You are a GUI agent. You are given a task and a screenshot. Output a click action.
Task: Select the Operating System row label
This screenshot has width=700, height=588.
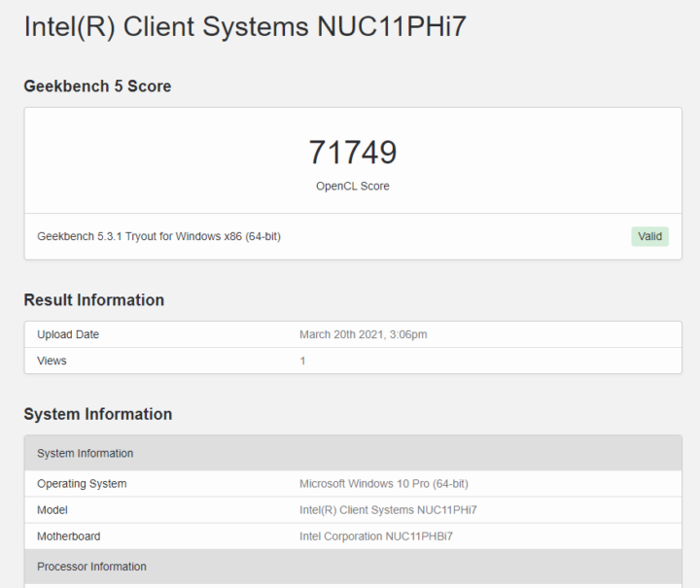pos(82,484)
